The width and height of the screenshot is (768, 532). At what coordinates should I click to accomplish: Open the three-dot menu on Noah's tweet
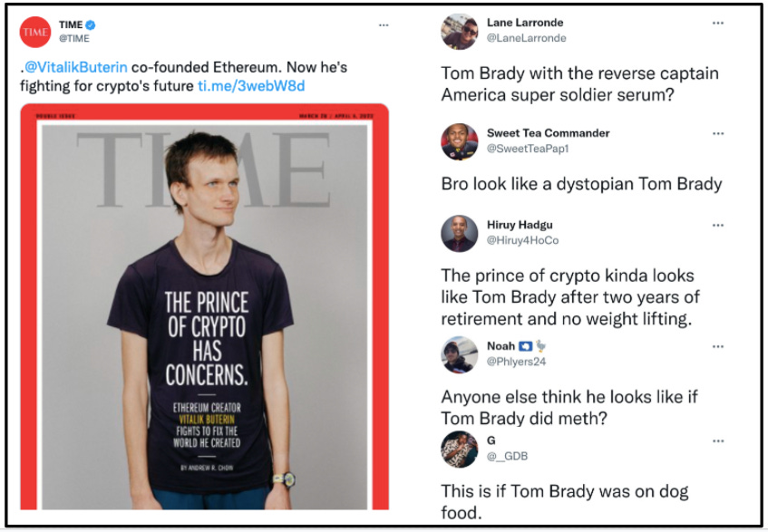(718, 346)
